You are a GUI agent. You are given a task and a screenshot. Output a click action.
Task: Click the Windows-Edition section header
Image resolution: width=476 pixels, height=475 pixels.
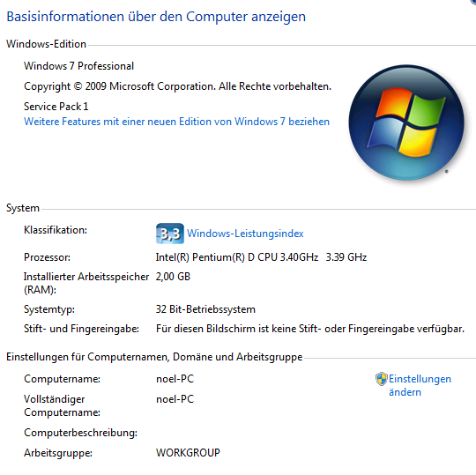(46, 44)
